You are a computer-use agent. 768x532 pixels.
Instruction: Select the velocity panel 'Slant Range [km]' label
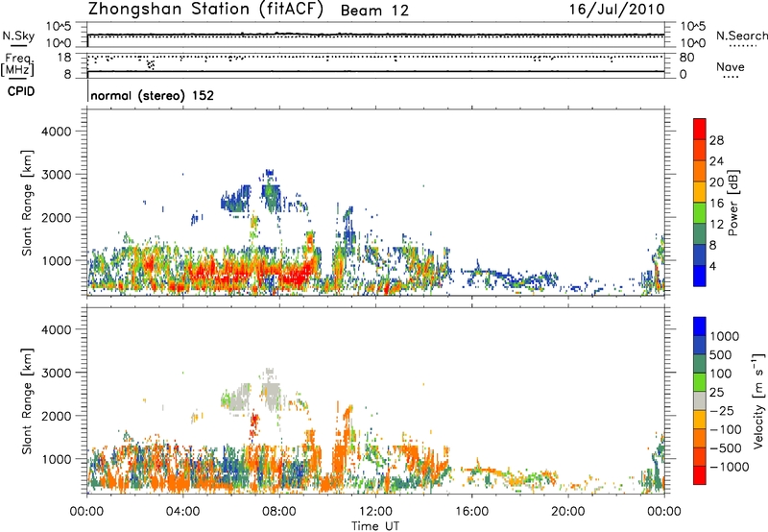tap(27, 401)
